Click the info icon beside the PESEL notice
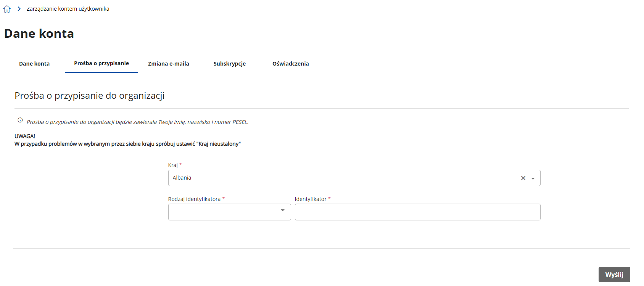Viewport: 644px width, 286px height. (x=20, y=120)
